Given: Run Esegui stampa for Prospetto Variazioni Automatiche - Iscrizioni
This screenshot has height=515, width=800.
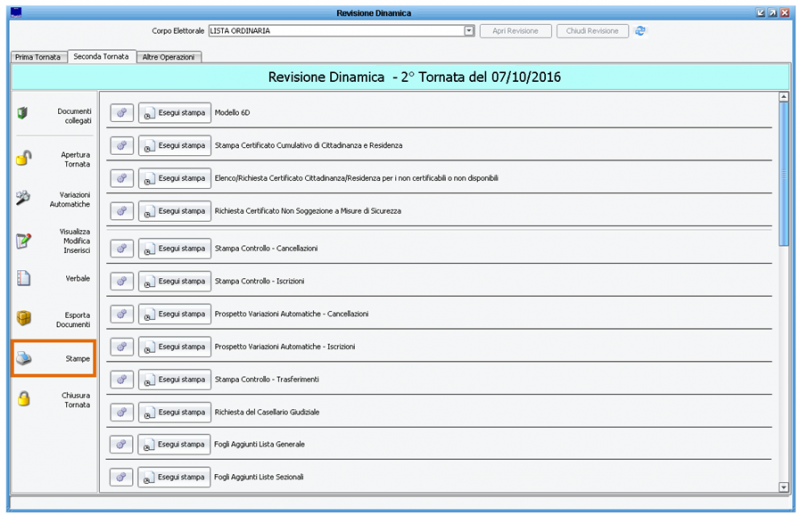Looking at the screenshot, I should [174, 347].
